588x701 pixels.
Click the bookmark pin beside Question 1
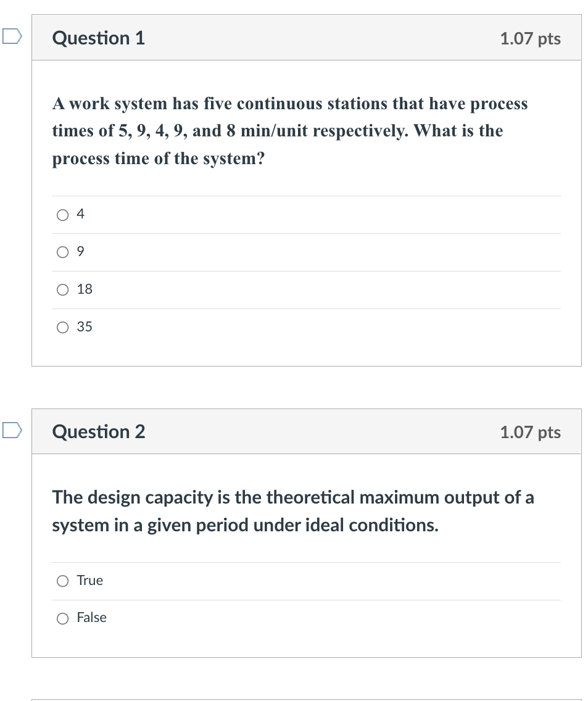(x=11, y=37)
